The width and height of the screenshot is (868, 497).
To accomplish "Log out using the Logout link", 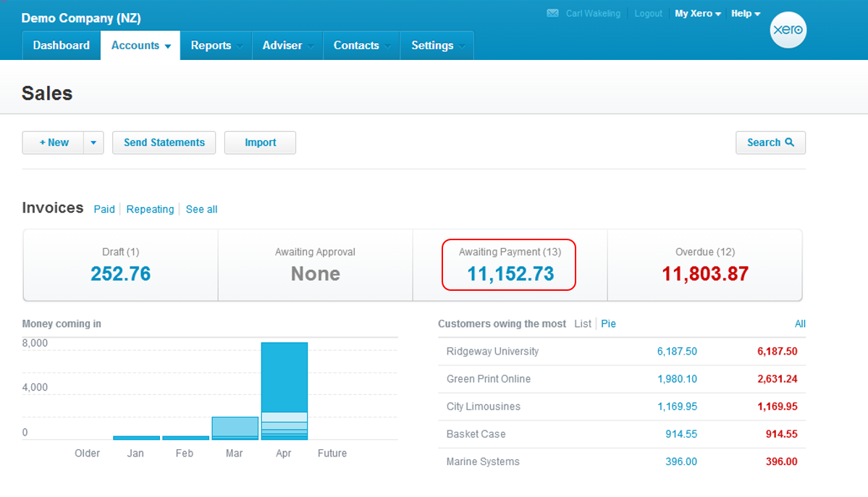I will [648, 13].
